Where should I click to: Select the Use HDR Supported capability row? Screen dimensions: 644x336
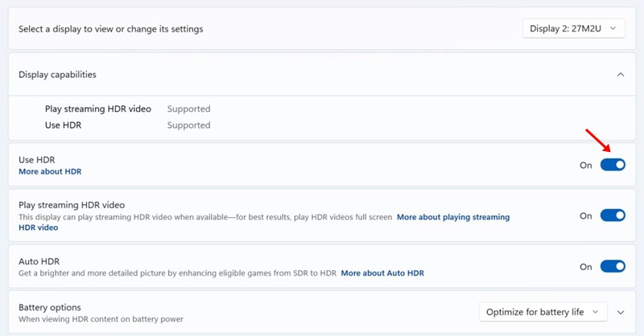pos(127,125)
